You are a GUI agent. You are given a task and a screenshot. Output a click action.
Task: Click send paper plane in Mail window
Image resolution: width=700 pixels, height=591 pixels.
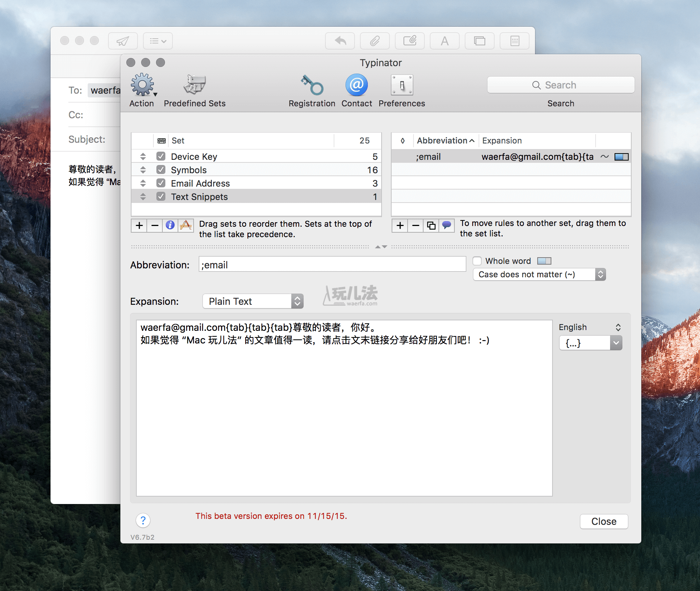(x=123, y=41)
